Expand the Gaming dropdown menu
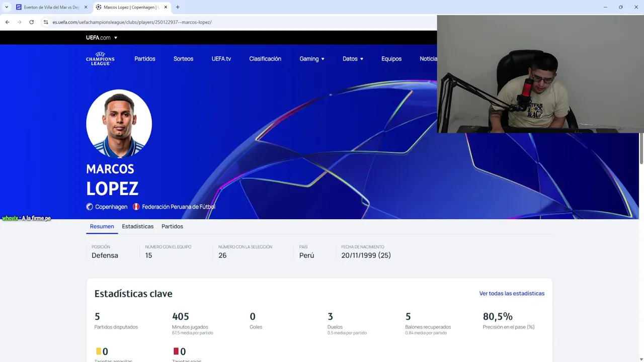644x362 pixels. click(x=312, y=59)
